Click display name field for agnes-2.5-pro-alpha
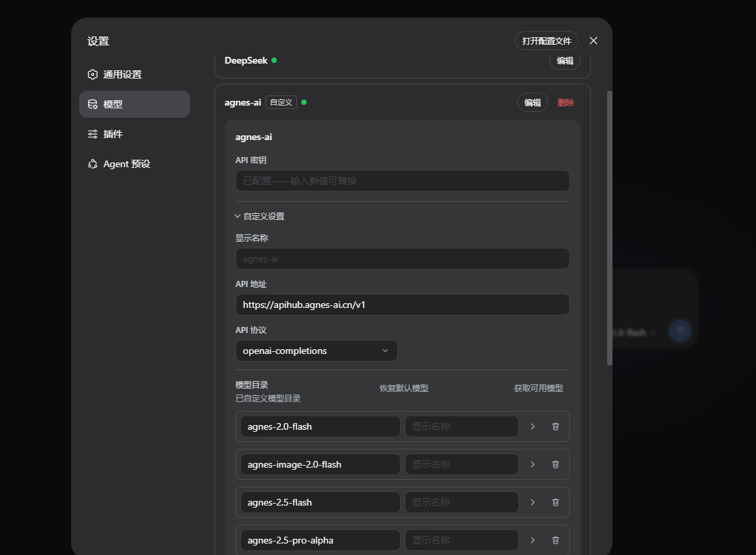The height and width of the screenshot is (555, 756). [462, 540]
